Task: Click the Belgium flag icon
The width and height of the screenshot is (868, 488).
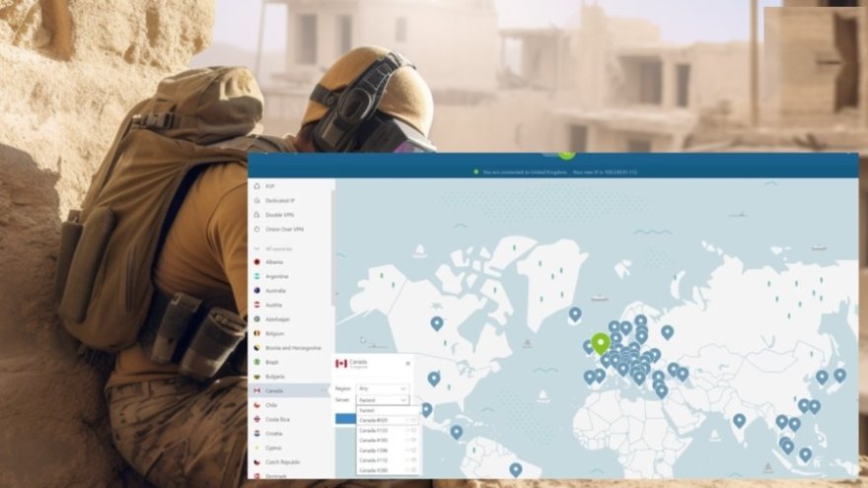Action: click(257, 333)
